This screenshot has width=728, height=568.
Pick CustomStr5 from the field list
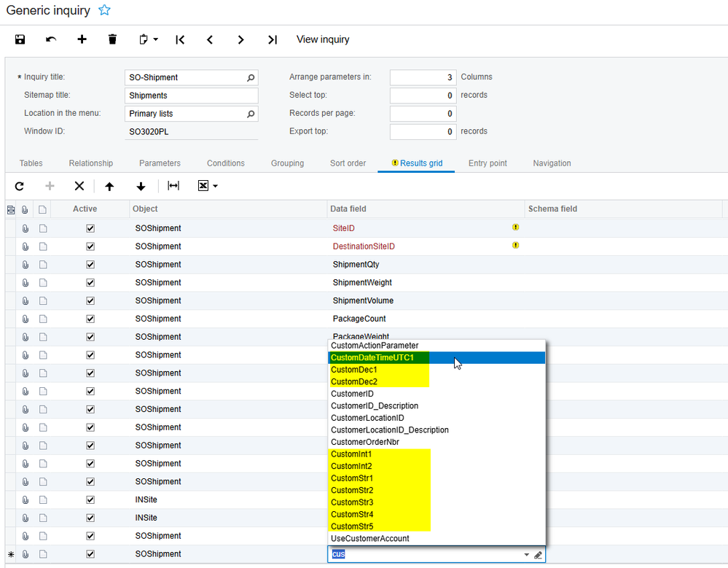[x=437, y=526]
